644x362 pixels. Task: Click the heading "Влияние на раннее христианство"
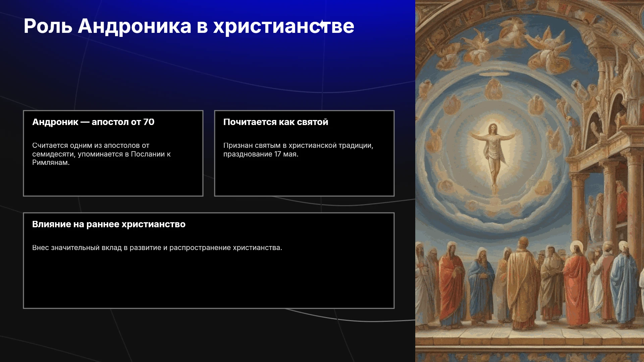(109, 224)
